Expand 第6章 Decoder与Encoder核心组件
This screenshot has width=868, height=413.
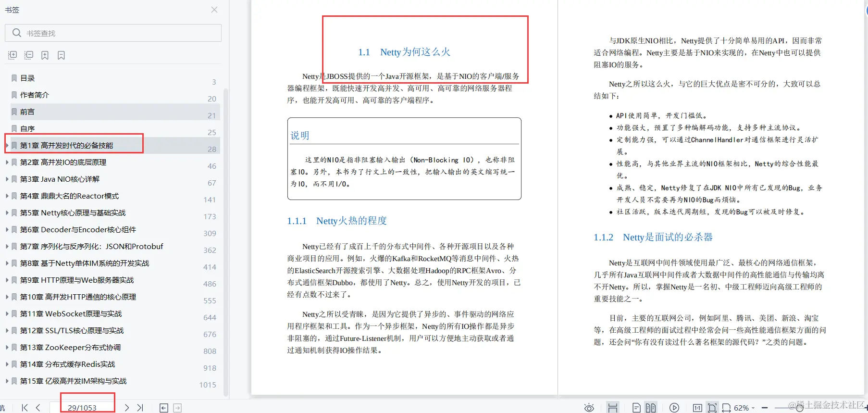point(7,229)
